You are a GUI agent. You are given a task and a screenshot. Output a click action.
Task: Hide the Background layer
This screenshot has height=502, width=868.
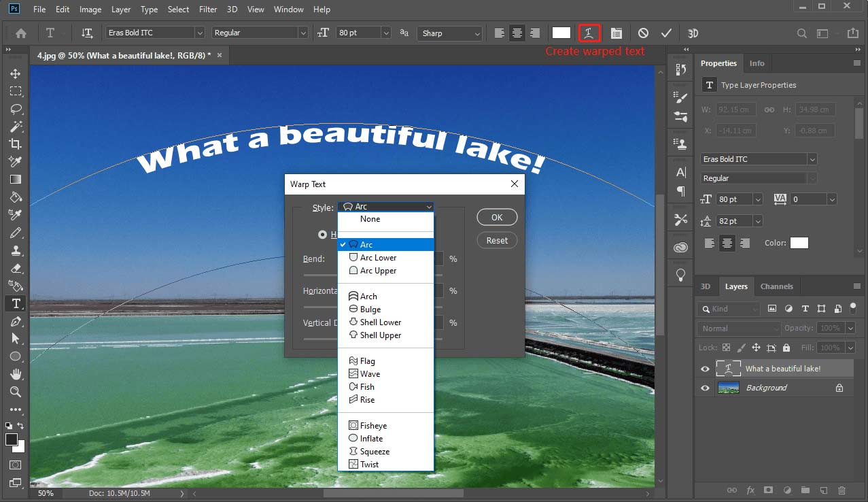point(705,388)
